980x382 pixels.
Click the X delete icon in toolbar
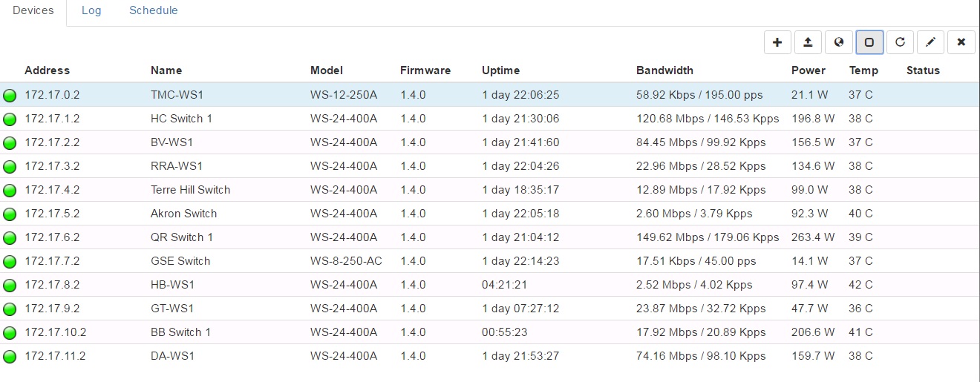(x=961, y=42)
